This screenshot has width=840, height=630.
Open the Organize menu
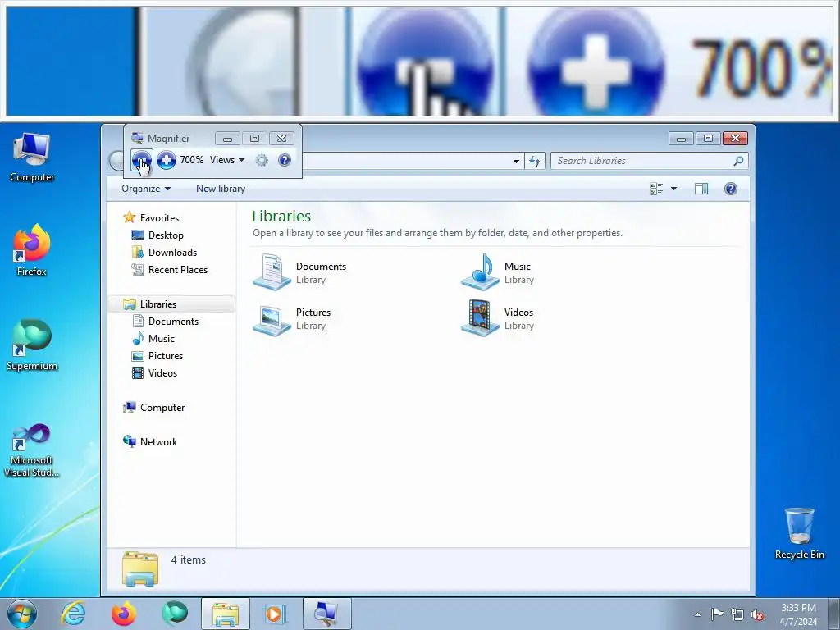[x=146, y=189]
